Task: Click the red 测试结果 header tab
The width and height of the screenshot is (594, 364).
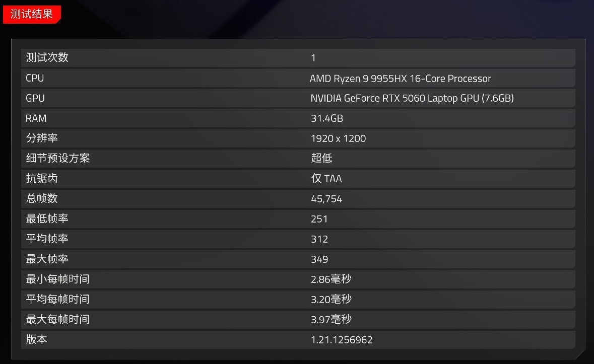Action: (31, 15)
